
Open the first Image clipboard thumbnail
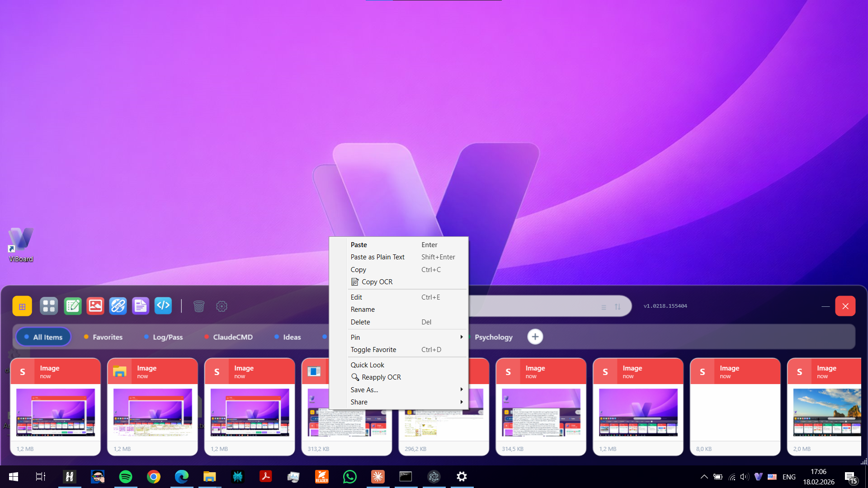(55, 412)
